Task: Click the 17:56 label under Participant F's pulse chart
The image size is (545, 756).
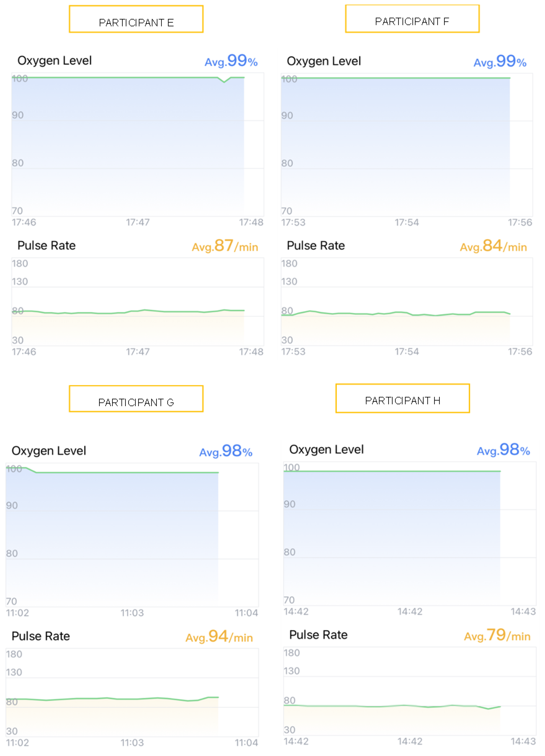Action: [520, 352]
